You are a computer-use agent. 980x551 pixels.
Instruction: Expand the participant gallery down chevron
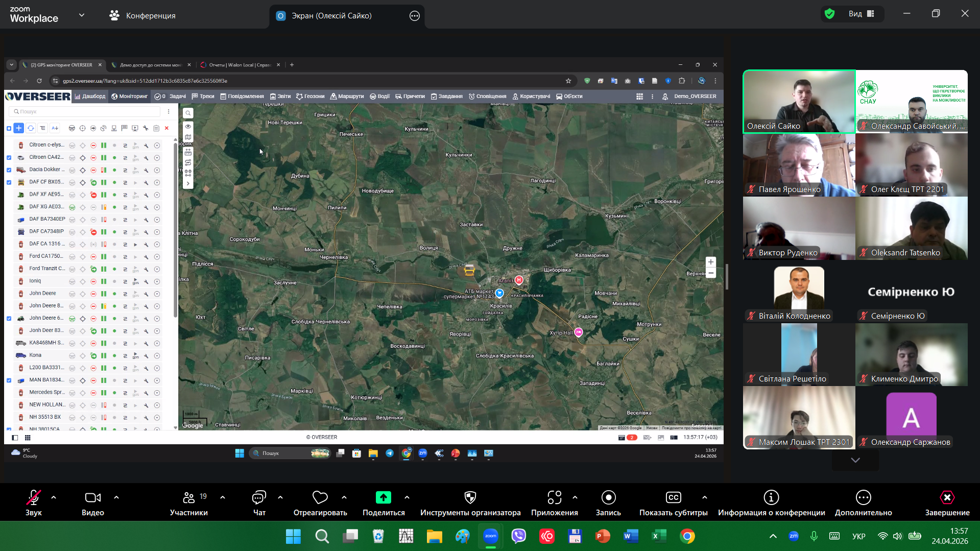855,460
